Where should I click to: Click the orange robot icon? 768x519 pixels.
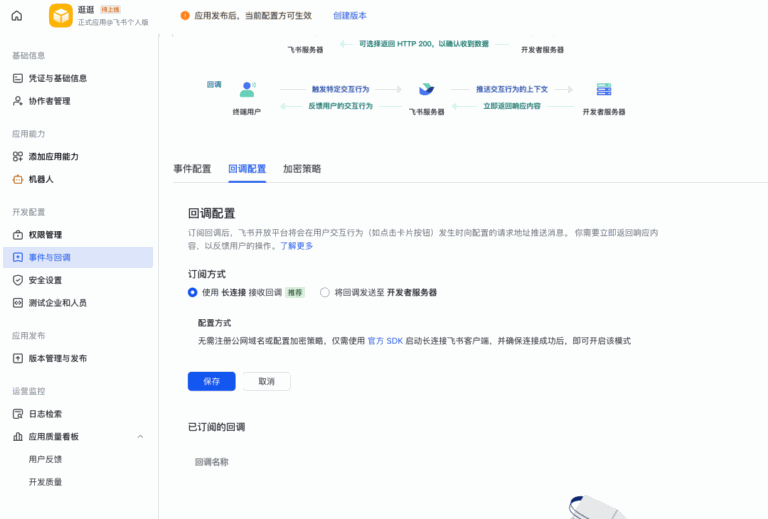tap(18, 179)
